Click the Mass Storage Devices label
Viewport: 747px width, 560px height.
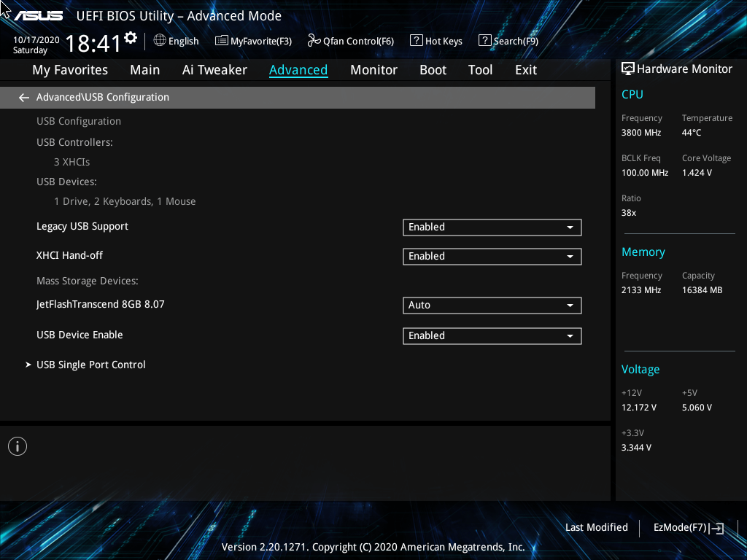click(88, 281)
